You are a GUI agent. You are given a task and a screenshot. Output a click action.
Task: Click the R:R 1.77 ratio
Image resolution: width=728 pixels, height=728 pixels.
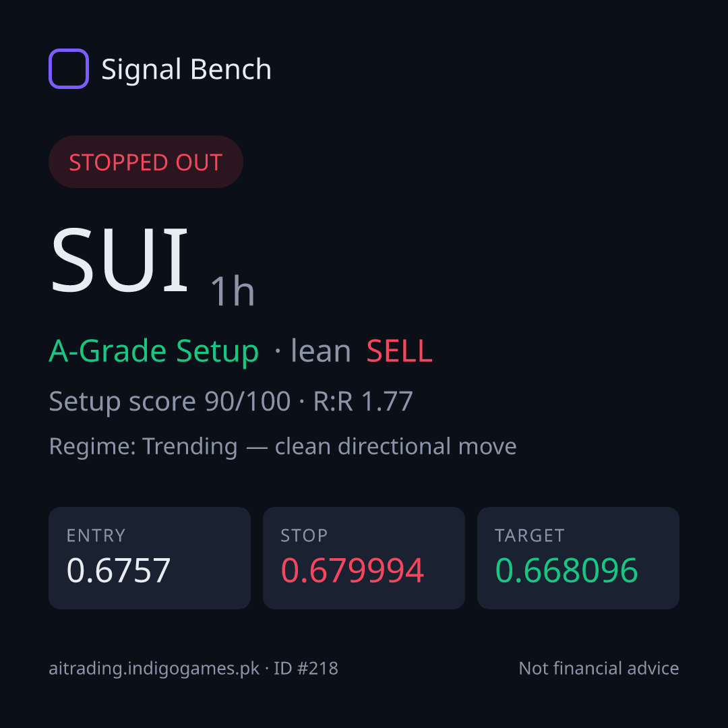click(363, 401)
